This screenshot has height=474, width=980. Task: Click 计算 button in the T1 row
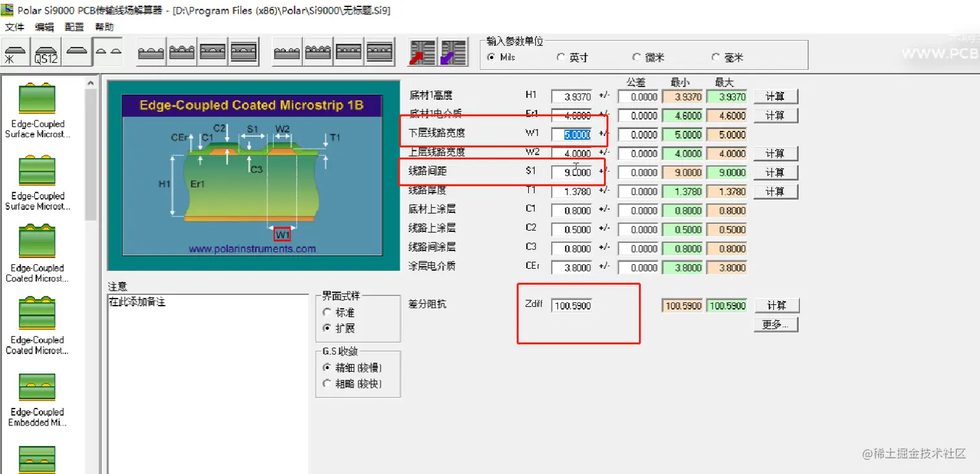point(775,192)
